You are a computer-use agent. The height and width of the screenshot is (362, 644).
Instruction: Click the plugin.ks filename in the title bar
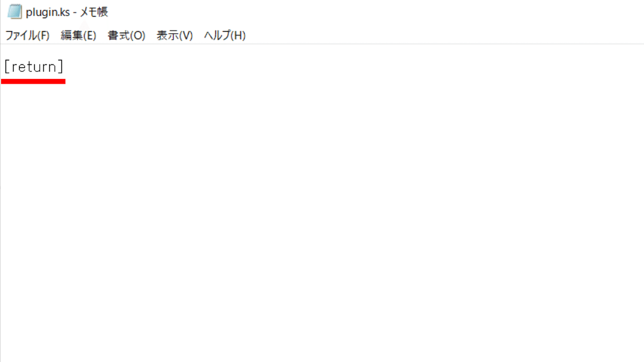pyautogui.click(x=48, y=12)
